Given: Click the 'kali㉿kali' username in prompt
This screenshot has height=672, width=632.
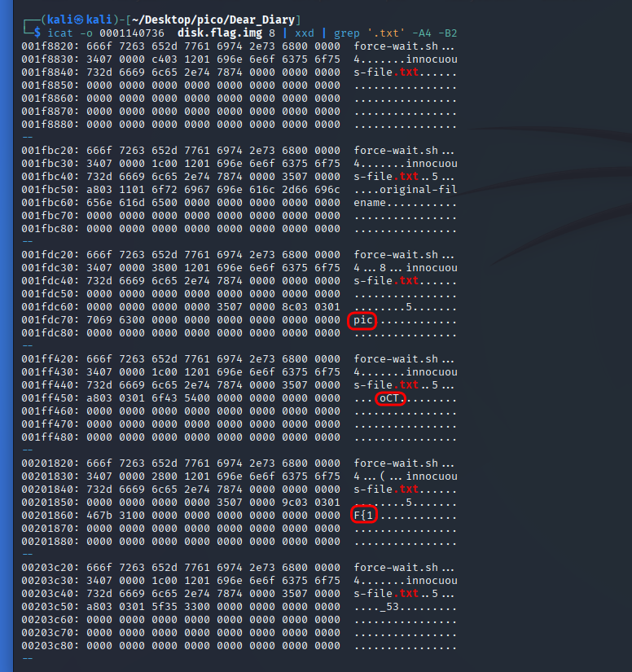Looking at the screenshot, I should coord(73,19).
